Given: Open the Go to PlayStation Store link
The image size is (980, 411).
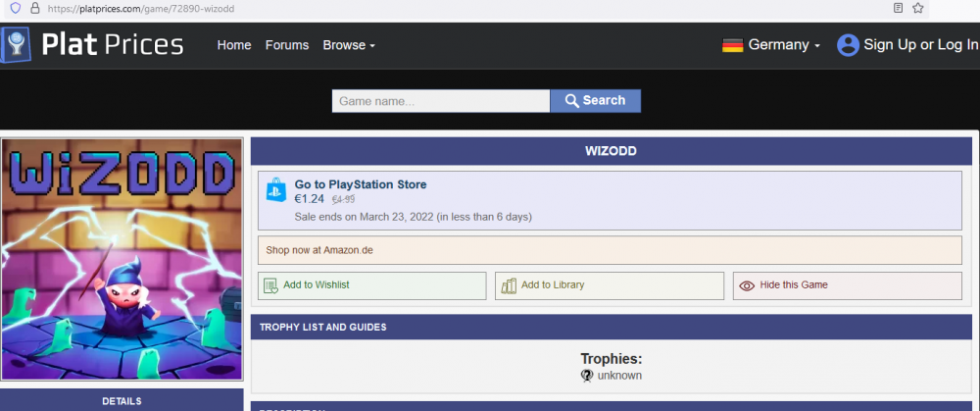Looking at the screenshot, I should click(x=361, y=184).
